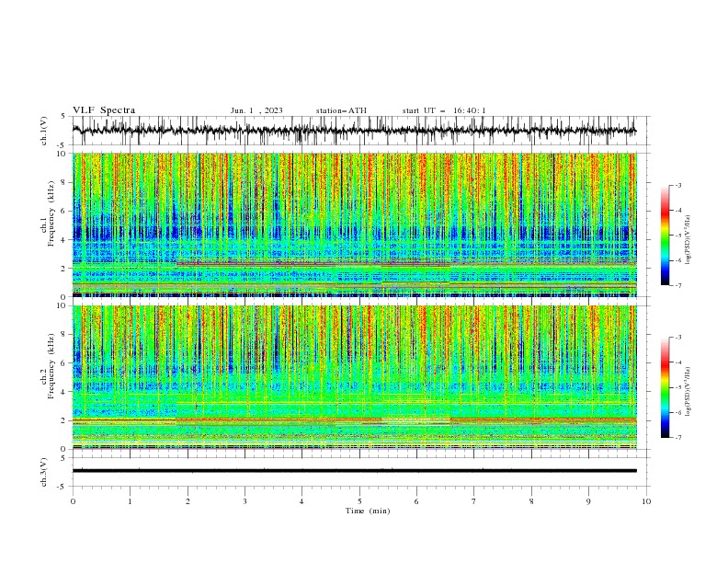The height and width of the screenshot is (563, 728).
Task: Click the "-5" tick on ch.1 colorbar
Action: point(678,236)
